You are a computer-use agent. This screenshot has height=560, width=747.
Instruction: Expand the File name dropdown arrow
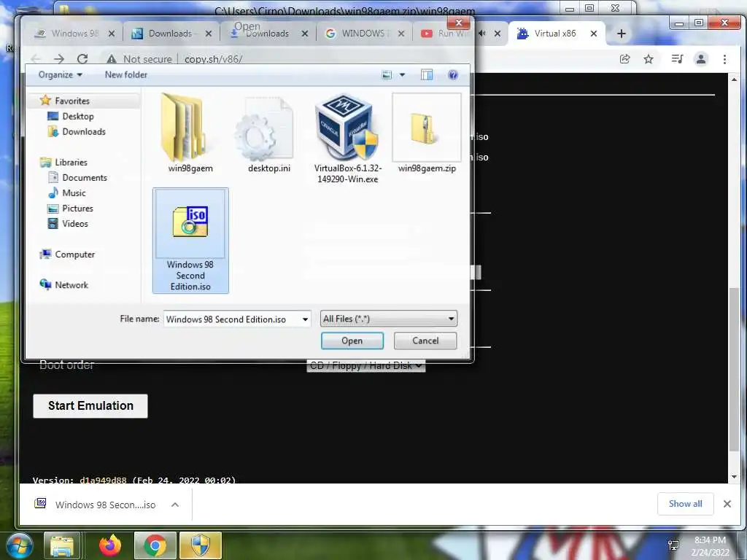[306, 319]
